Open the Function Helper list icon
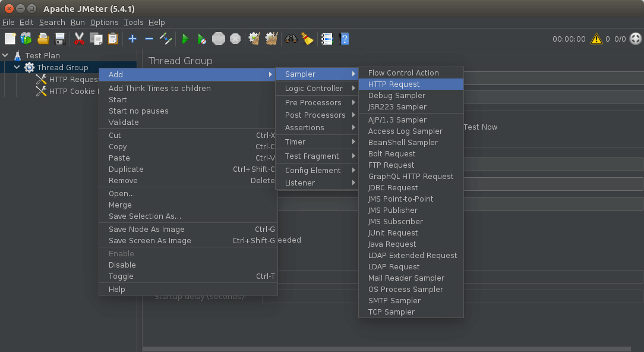This screenshot has width=644, height=352. coord(327,39)
